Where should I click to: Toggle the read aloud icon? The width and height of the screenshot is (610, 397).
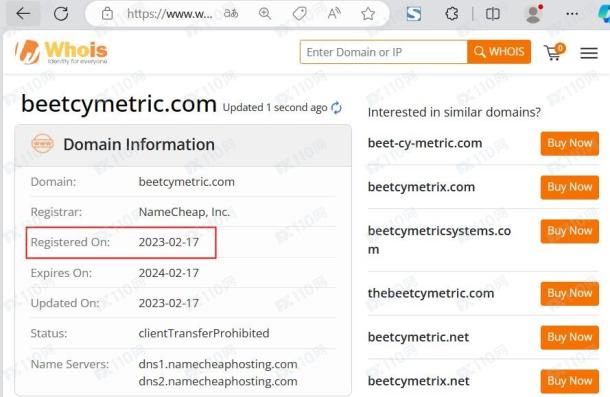[334, 14]
